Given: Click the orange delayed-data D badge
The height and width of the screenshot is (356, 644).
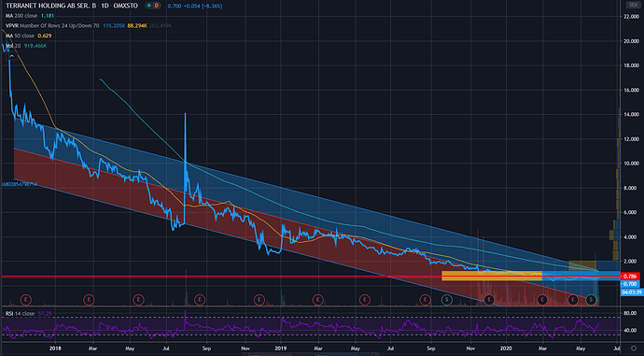Looking at the screenshot, I should pyautogui.click(x=156, y=6).
